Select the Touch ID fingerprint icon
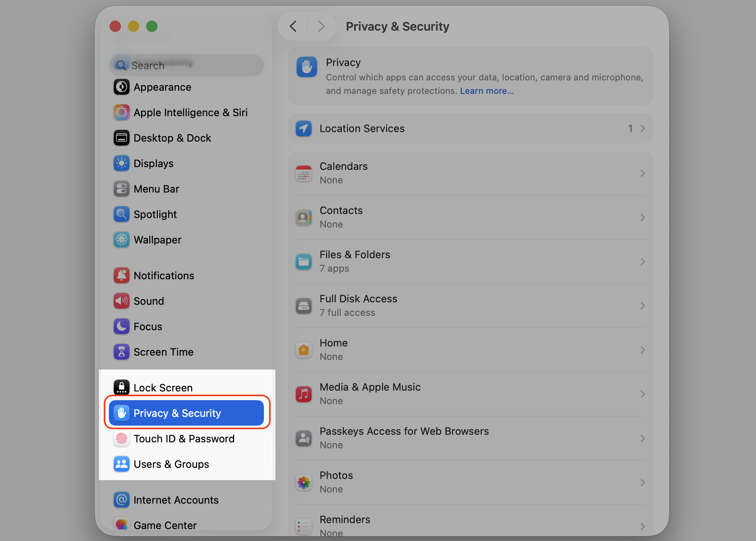Screen dimensions: 756x541 (x=122, y=439)
